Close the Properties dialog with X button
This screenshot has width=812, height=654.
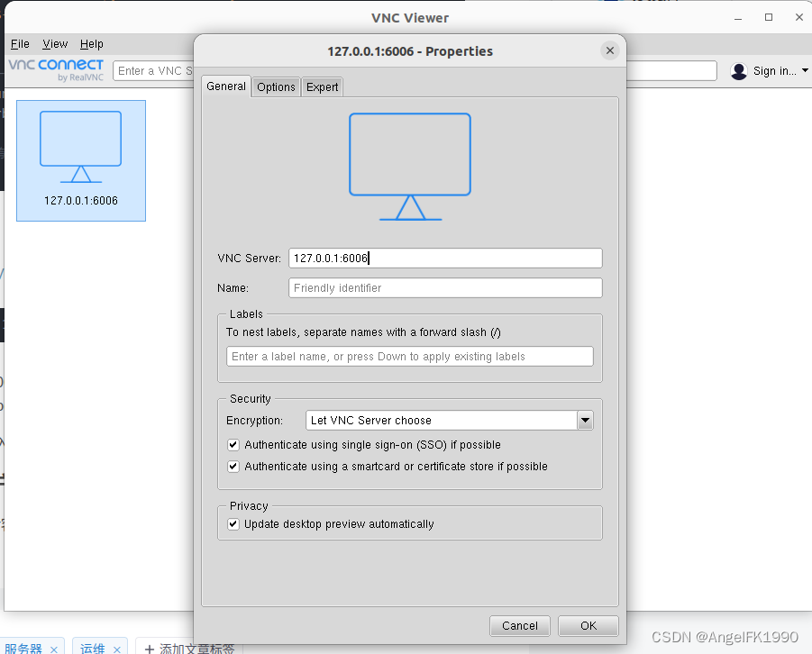click(609, 50)
